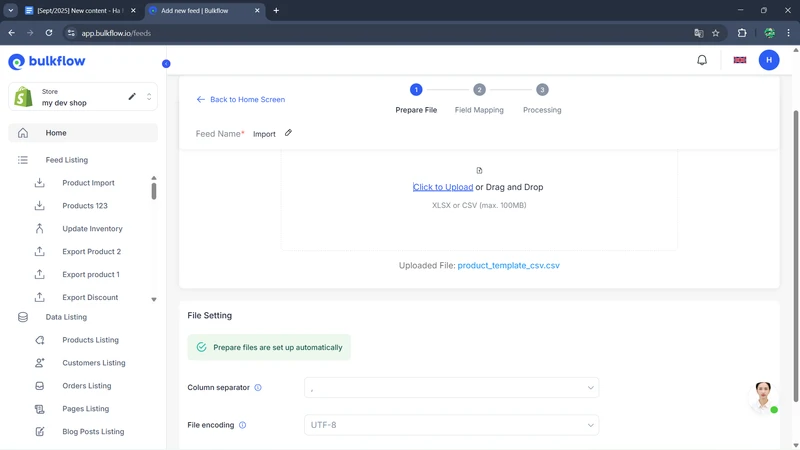800x450 pixels.
Task: Edit the feed name with pencil icon
Action: click(x=288, y=133)
